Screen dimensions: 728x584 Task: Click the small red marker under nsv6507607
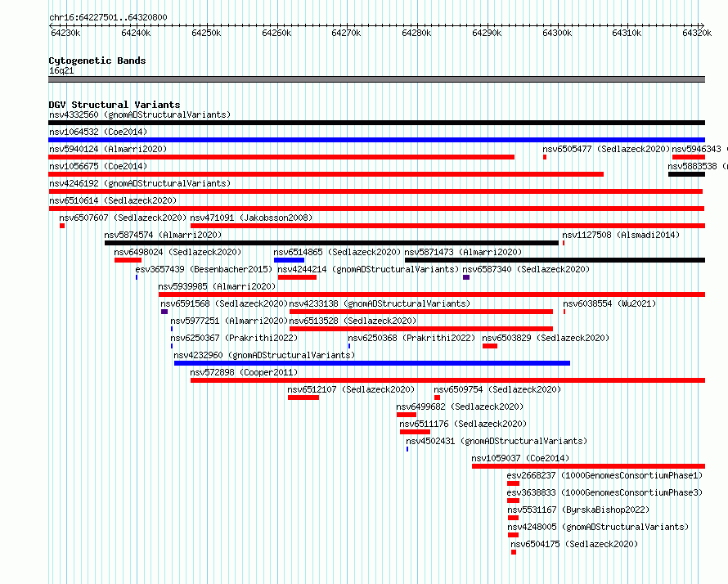(x=62, y=226)
